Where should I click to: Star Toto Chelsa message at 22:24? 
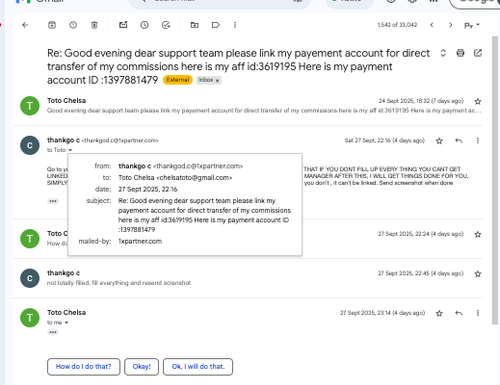(x=478, y=234)
